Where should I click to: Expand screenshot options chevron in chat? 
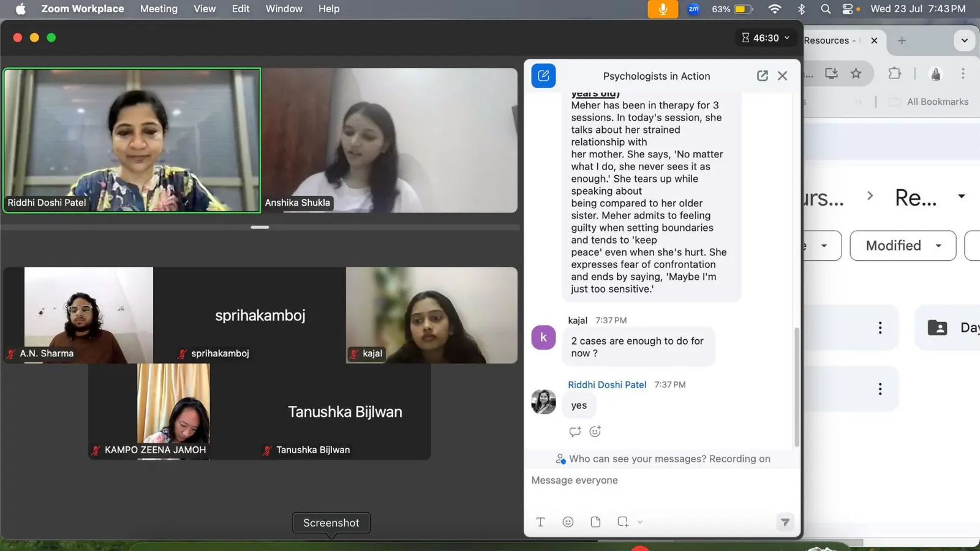640,522
